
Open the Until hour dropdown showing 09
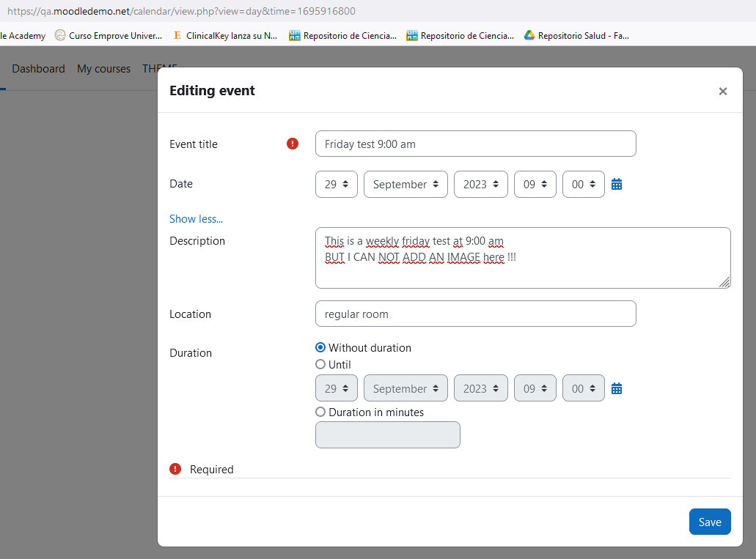coord(535,388)
